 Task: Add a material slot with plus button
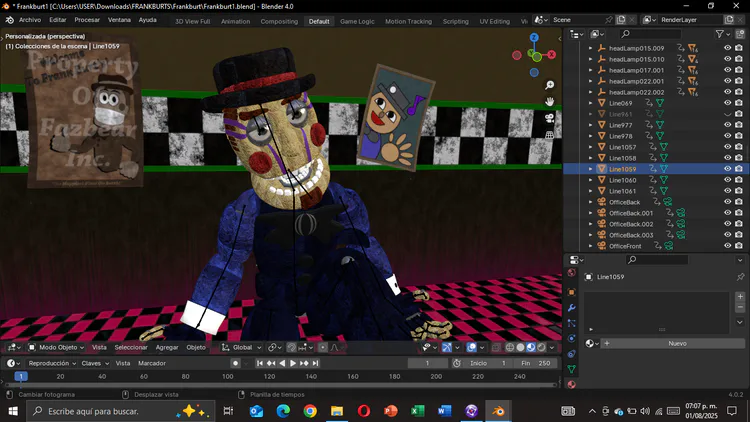(740, 297)
